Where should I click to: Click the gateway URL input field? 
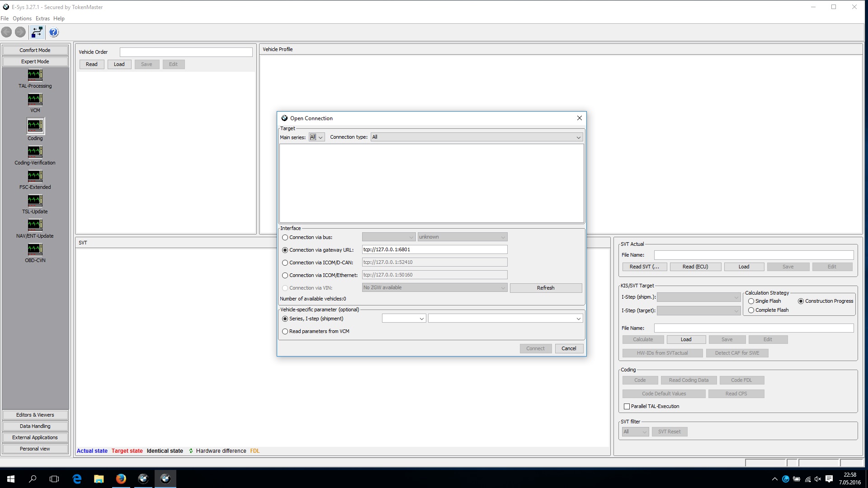pos(434,249)
